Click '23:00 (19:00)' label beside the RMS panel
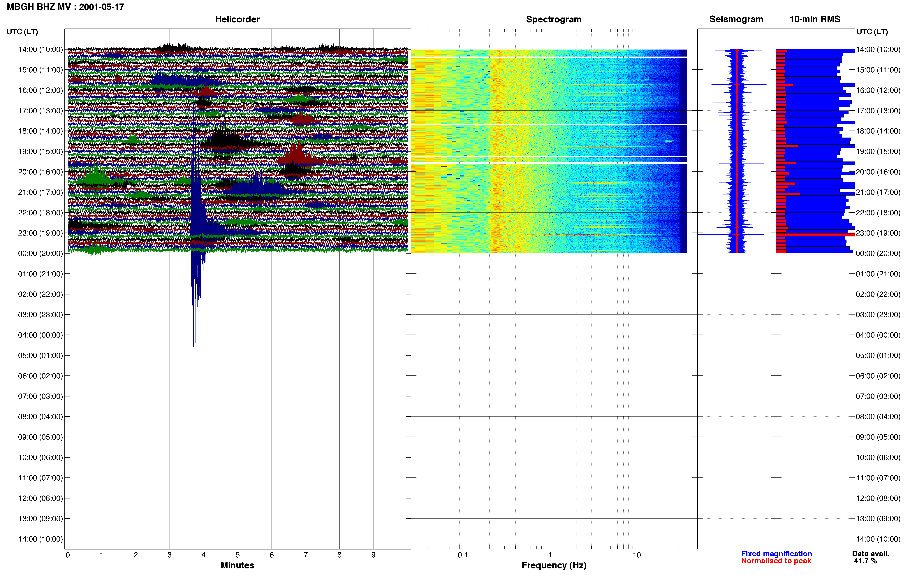 (878, 233)
